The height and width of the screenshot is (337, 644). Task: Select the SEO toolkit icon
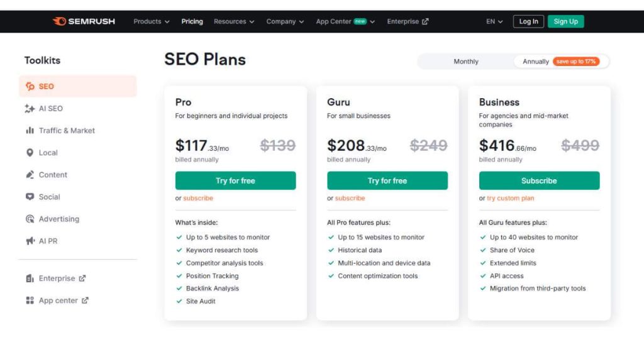tap(30, 87)
